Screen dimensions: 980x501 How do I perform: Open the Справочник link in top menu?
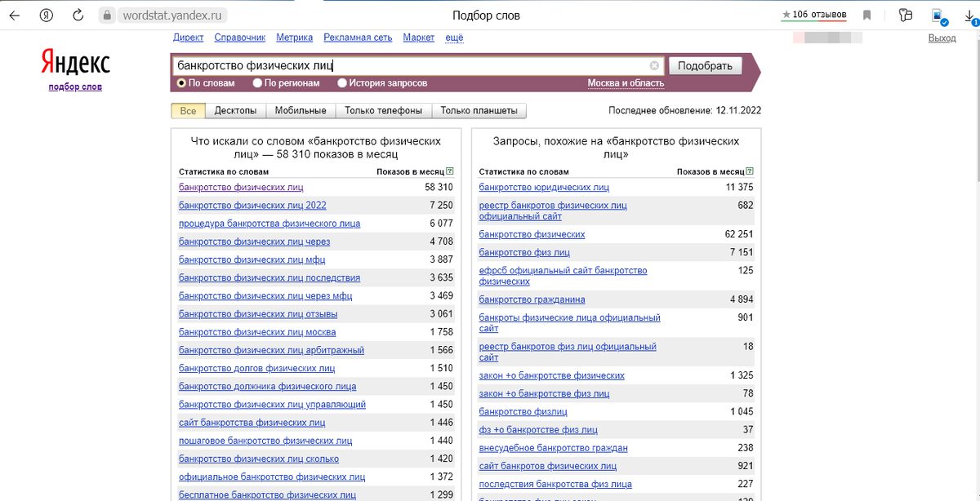coord(240,38)
